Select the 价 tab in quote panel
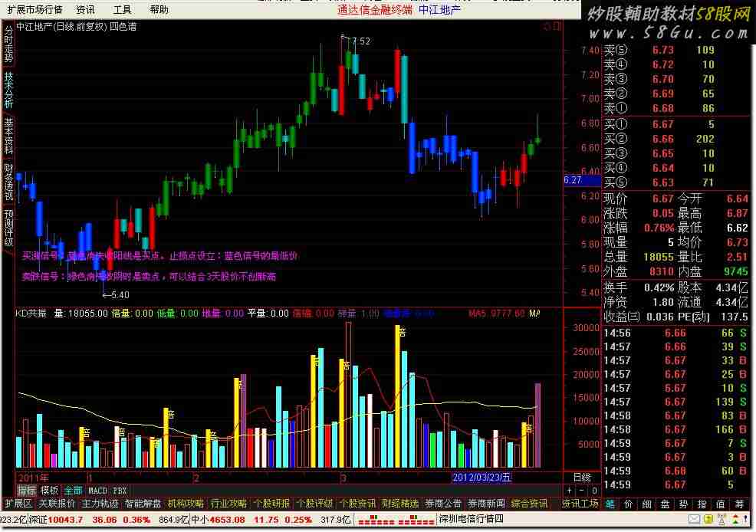The image size is (756, 532). (x=629, y=504)
